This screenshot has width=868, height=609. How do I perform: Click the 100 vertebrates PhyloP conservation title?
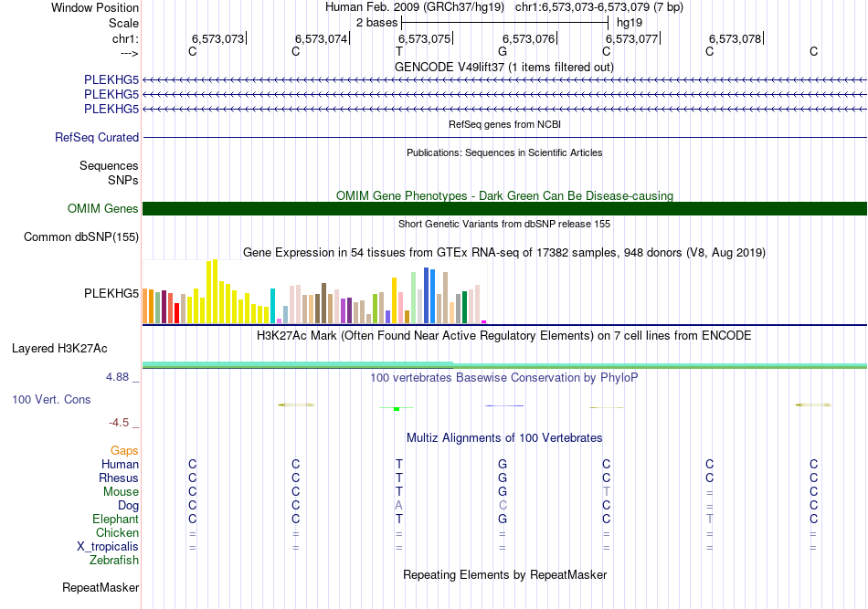tap(504, 378)
